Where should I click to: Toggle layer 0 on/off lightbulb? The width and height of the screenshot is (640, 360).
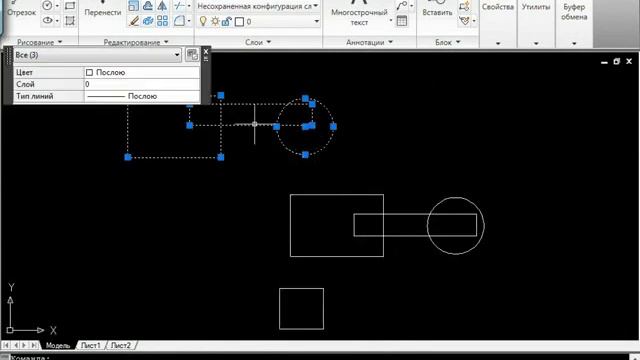(x=203, y=21)
